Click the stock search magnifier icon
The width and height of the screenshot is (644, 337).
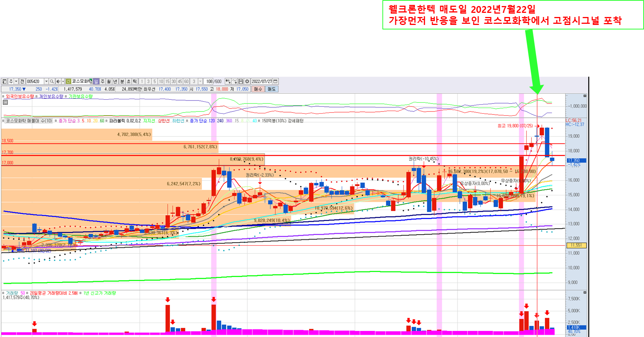point(52,81)
